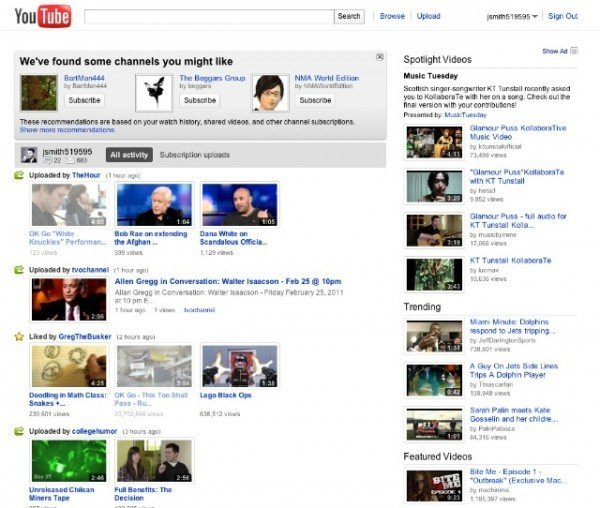
Task: Open Glamour Puss KollaboraTive Music Video link
Action: point(518,132)
